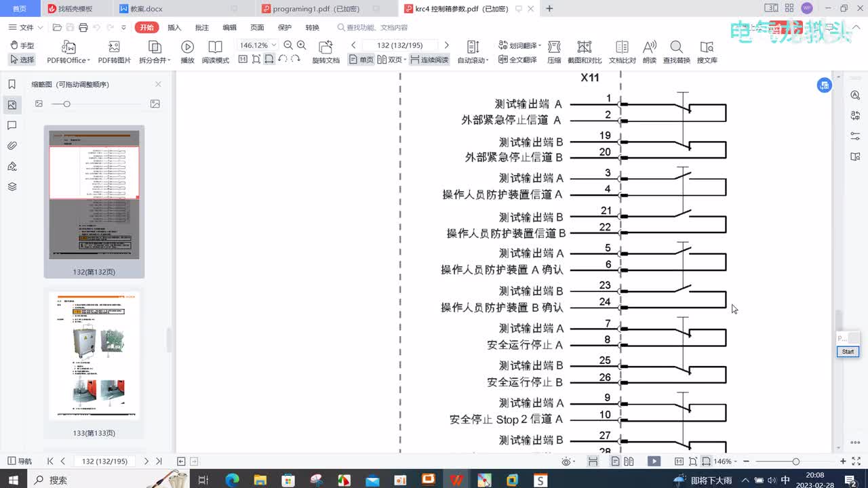Viewport: 868px width, 488px height.
Task: Toggle 单页 single page view
Action: pos(361,60)
